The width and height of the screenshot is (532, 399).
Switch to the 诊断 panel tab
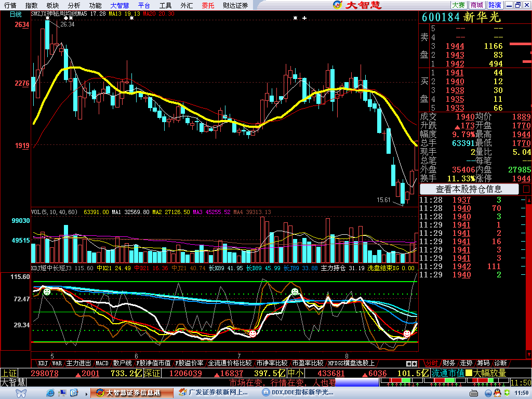pos(500,363)
